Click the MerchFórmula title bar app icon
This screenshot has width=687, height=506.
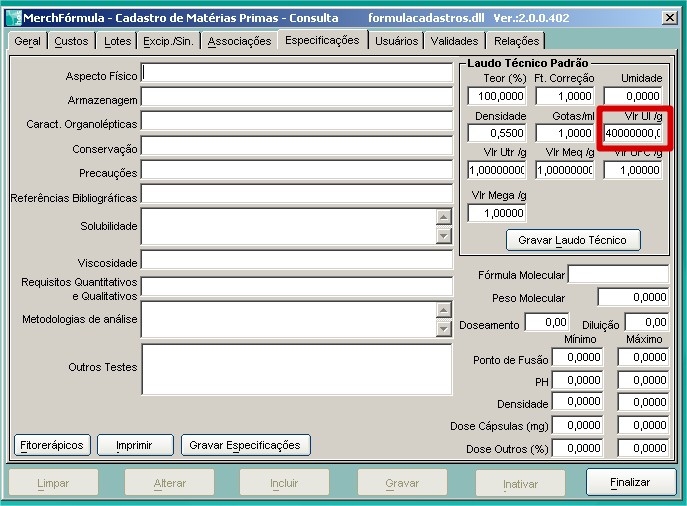pyautogui.click(x=13, y=18)
